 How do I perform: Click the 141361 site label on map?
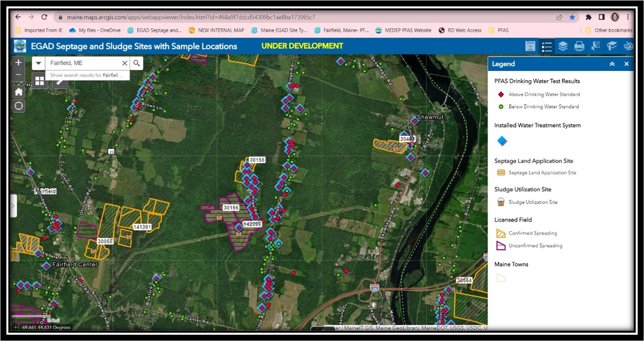coord(142,227)
